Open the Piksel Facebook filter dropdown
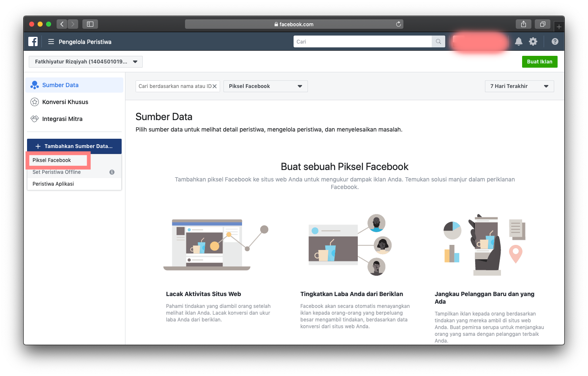Screen dimensions: 588x376 click(266, 86)
